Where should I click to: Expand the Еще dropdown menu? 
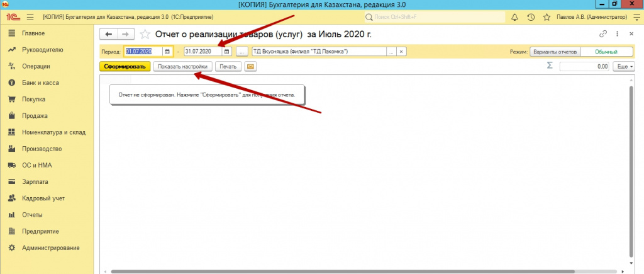[623, 66]
